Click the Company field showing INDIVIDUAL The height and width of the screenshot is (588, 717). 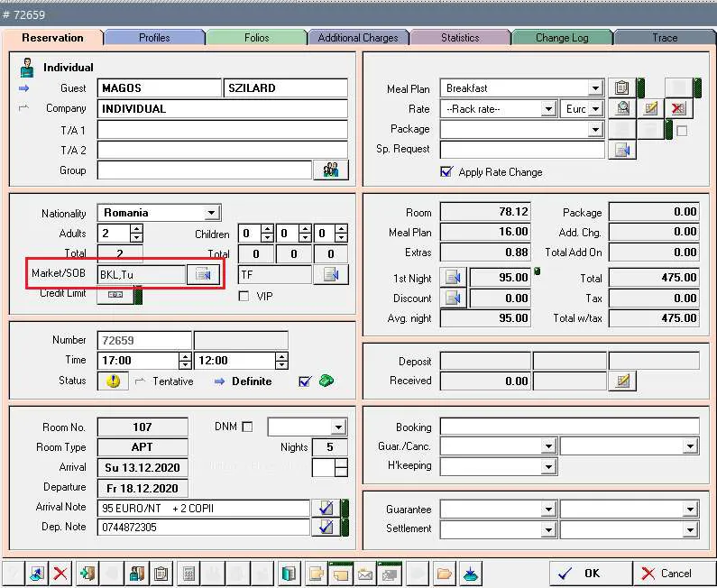[x=222, y=109]
